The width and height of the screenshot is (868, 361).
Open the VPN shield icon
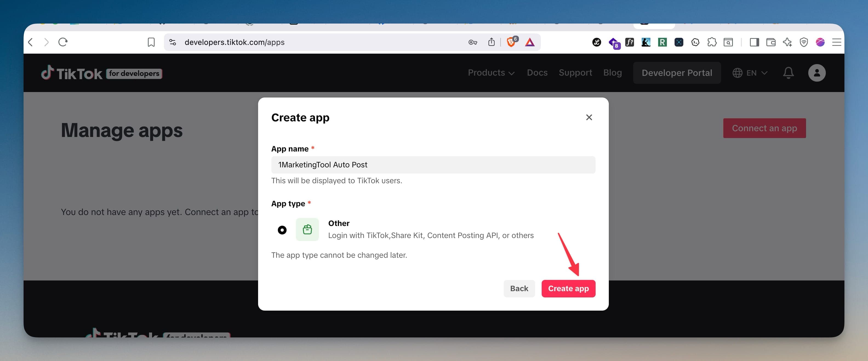pos(804,42)
